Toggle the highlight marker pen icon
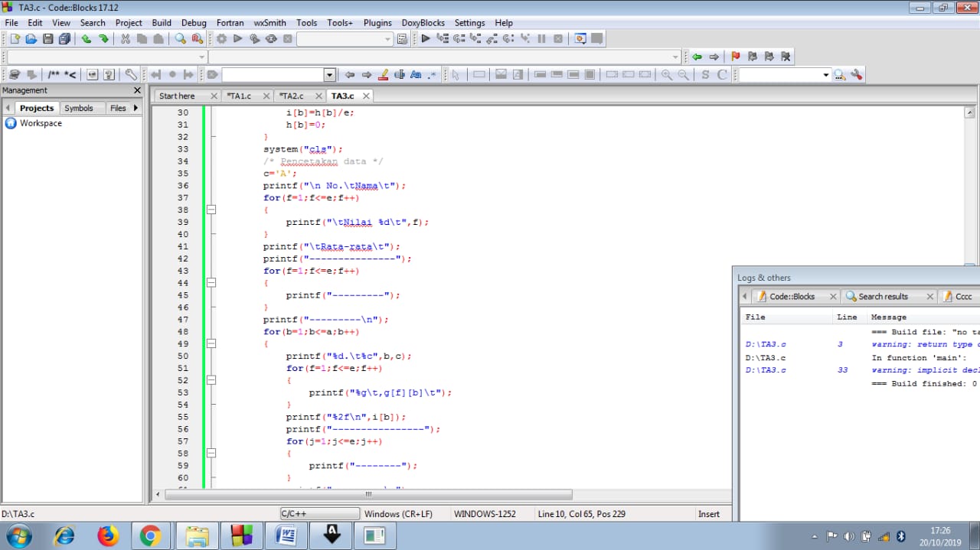Viewport: 980px width, 550px height. [384, 75]
